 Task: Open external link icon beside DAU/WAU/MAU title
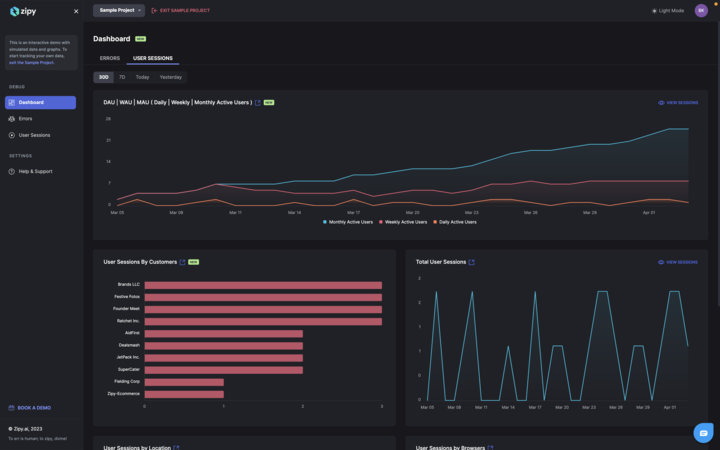pyautogui.click(x=257, y=102)
